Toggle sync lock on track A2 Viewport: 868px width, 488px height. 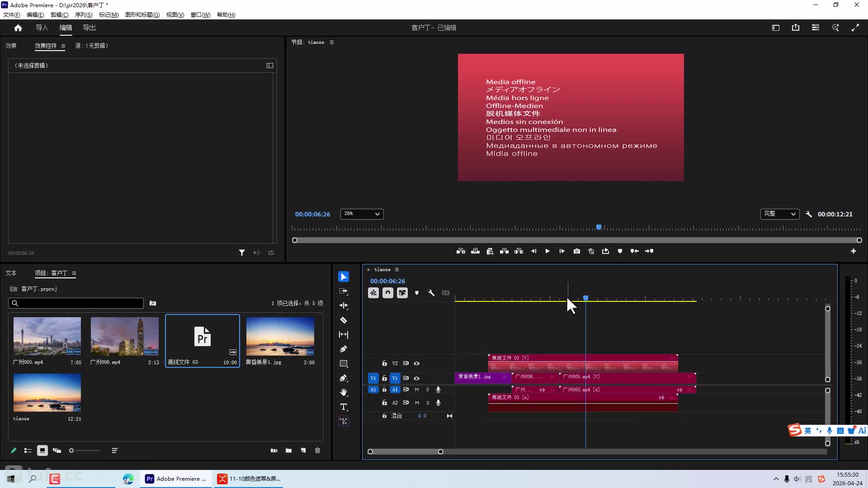[406, 403]
